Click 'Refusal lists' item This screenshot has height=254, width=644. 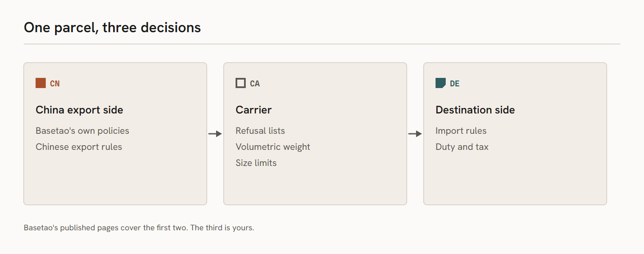[x=260, y=131]
